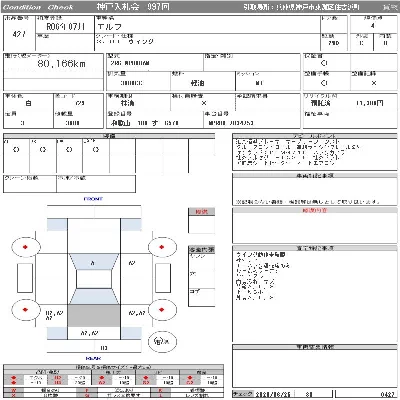400x400 pixels.
Task: Select the rear-right tire circle marker
Action: tap(162, 310)
